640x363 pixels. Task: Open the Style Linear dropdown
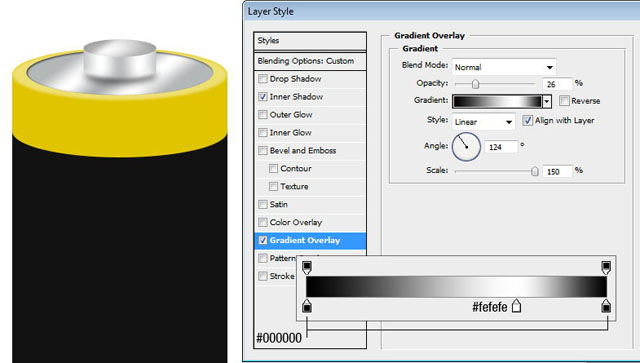pos(483,122)
